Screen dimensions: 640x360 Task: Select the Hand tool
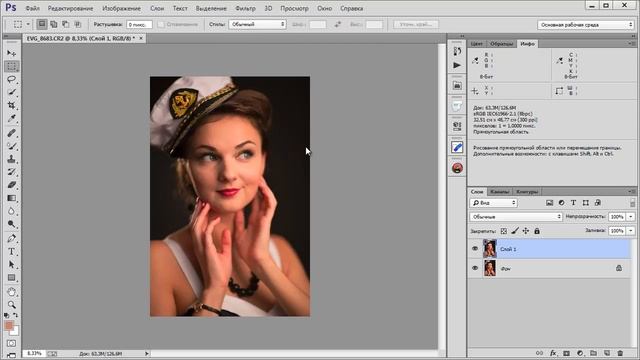click(x=11, y=292)
